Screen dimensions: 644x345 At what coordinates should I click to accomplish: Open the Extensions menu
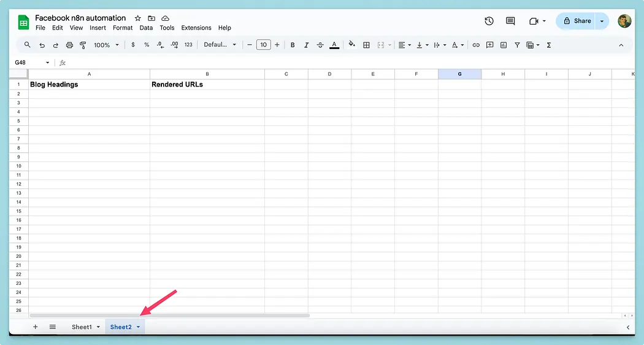(x=196, y=28)
